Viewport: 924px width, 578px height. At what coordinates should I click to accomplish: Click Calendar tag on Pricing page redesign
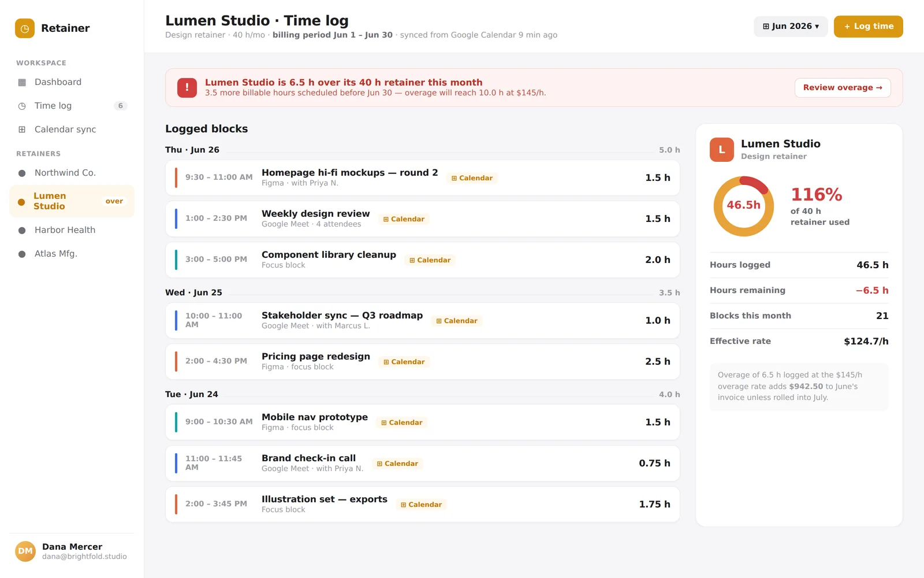pyautogui.click(x=404, y=362)
